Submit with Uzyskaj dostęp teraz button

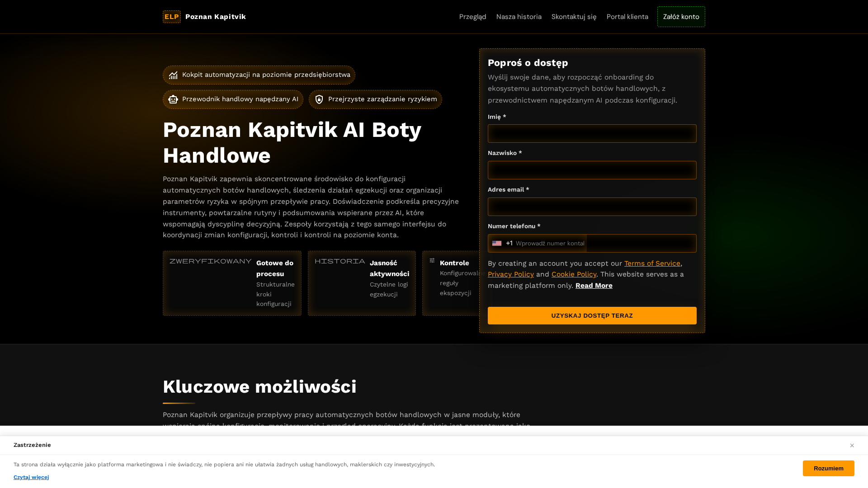click(592, 316)
